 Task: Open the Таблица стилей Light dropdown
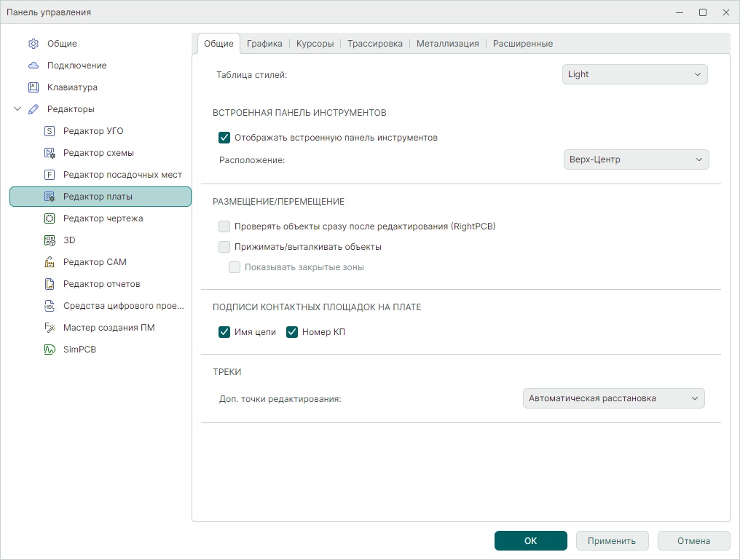[634, 74]
